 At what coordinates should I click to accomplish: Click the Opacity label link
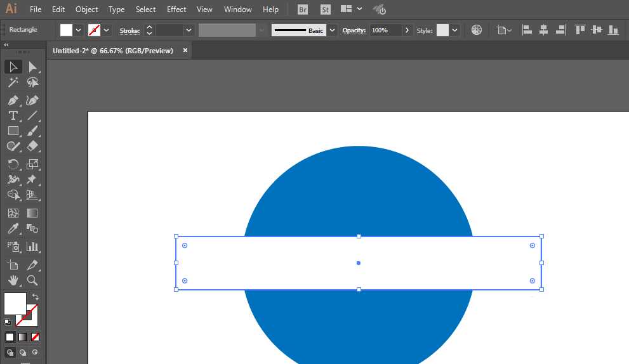pos(354,30)
